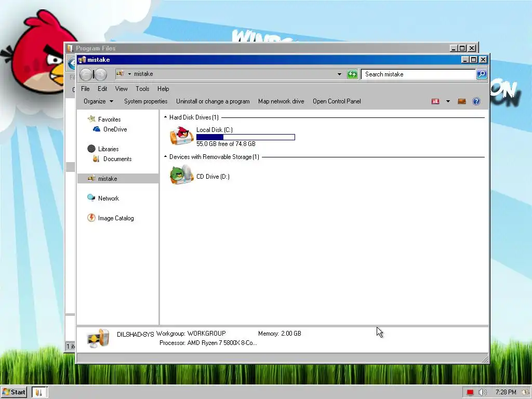Open the address bar history dropdown arrow
The height and width of the screenshot is (399, 532).
(x=339, y=74)
